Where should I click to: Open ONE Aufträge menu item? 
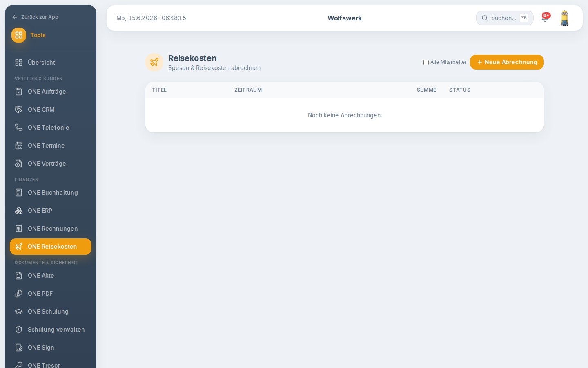click(x=51, y=92)
